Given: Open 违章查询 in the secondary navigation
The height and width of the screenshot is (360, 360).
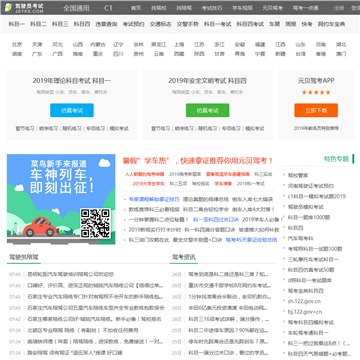Looking at the screenshot, I should pos(106,24).
